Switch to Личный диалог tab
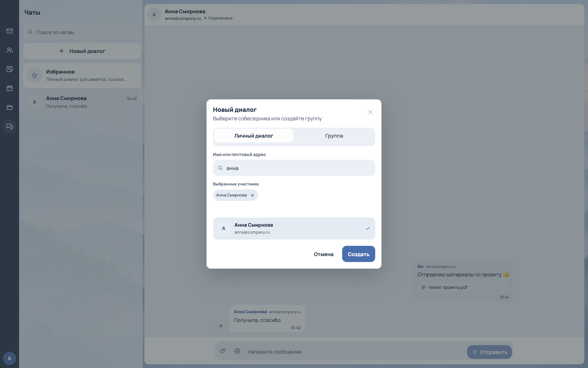 254,136
